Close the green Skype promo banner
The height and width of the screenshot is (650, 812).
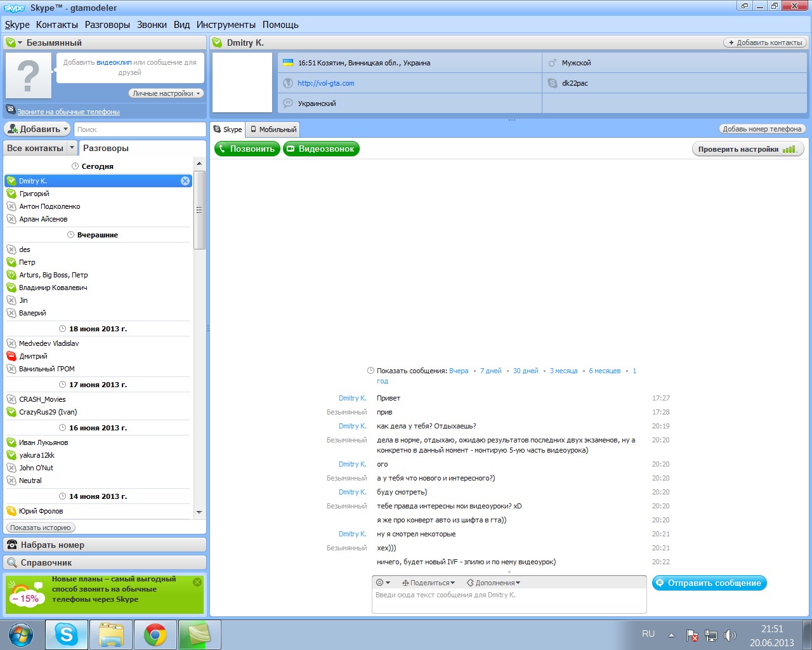tap(197, 582)
